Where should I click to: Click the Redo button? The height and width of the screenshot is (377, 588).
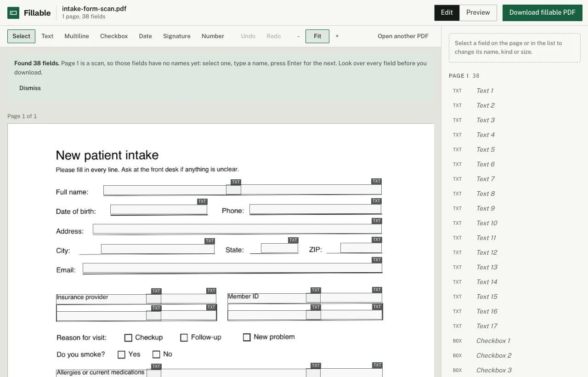(x=273, y=36)
